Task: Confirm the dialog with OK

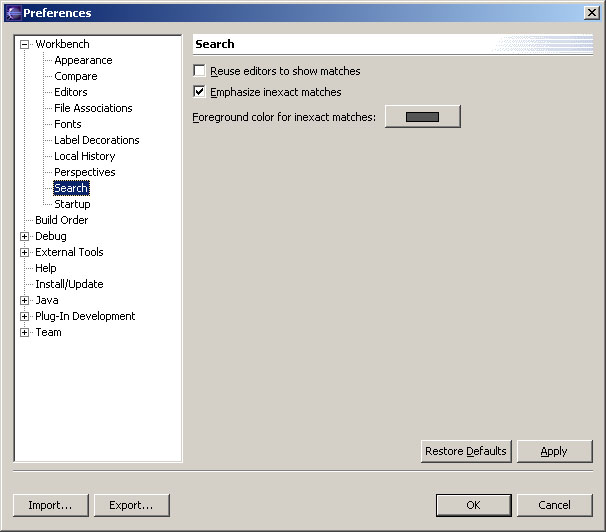Action: pyautogui.click(x=473, y=505)
